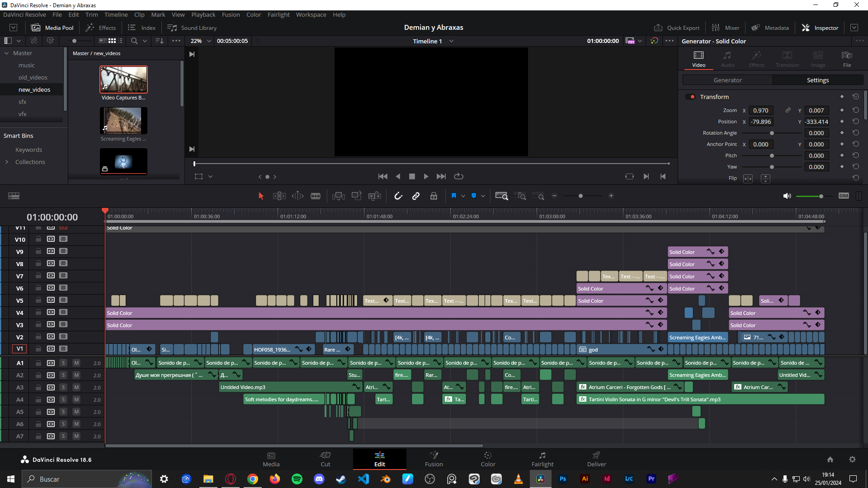The image size is (868, 488).
Task: Click the blue Flag icon
Action: click(454, 196)
